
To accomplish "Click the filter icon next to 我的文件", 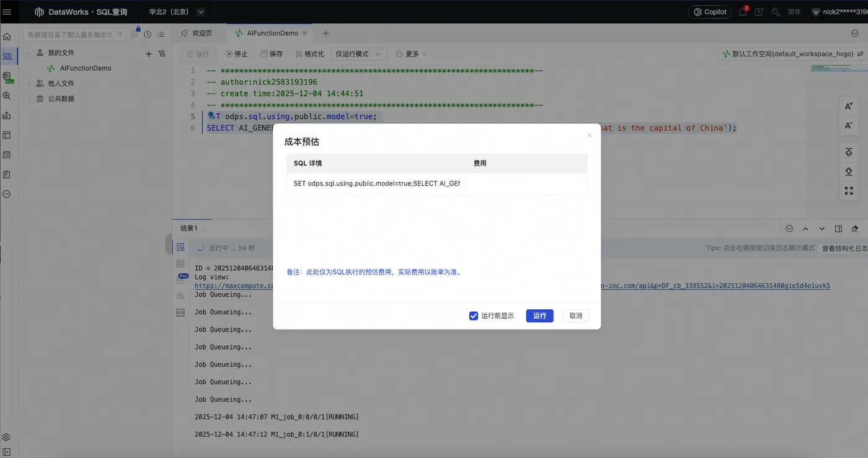I will pyautogui.click(x=162, y=54).
